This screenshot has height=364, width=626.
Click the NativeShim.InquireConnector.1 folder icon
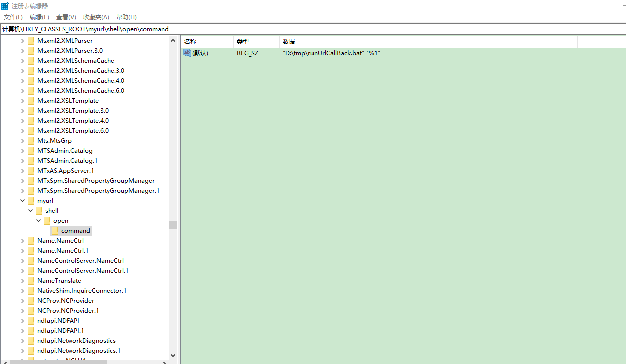pyautogui.click(x=31, y=290)
